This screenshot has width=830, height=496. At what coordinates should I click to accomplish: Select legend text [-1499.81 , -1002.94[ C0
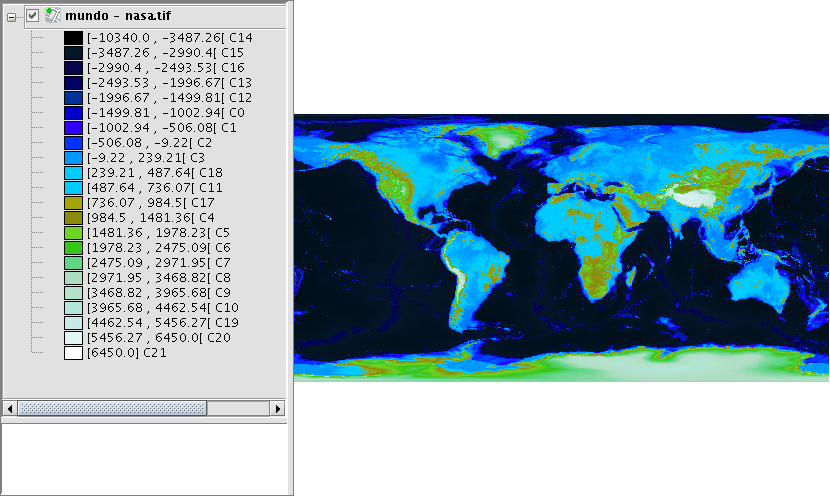tap(166, 113)
